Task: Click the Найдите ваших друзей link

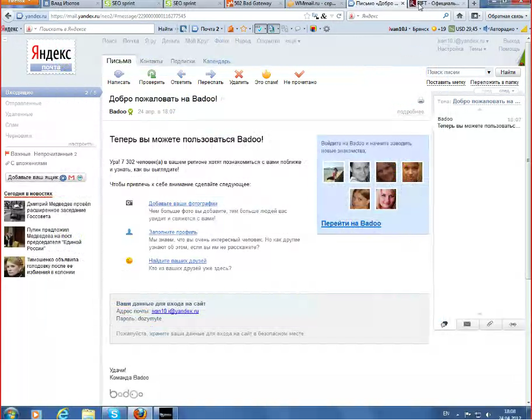Action: [x=177, y=261]
